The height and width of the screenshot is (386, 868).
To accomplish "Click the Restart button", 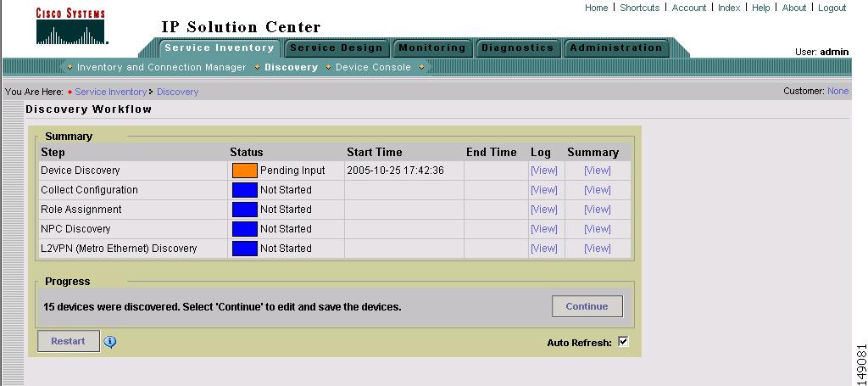I will [x=68, y=341].
